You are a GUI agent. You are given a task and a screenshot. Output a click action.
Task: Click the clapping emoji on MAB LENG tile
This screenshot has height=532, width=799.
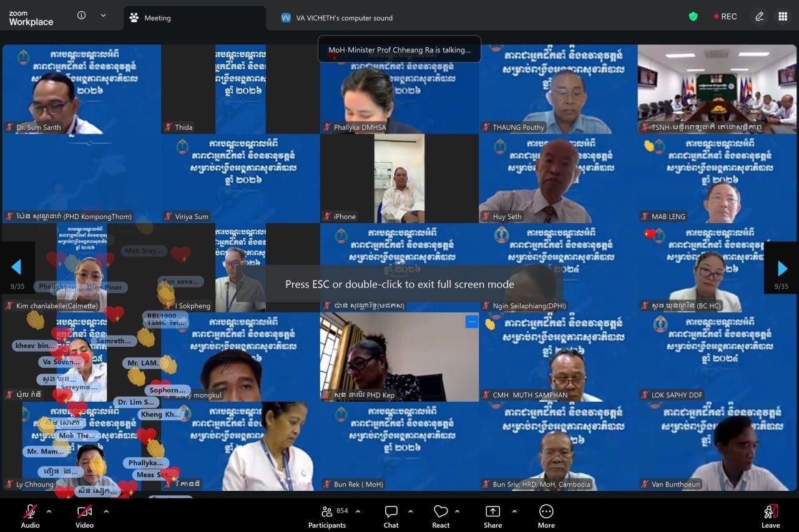649,145
